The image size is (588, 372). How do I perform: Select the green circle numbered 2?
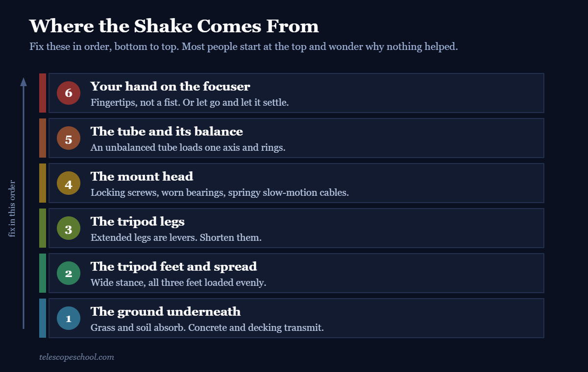tap(69, 273)
